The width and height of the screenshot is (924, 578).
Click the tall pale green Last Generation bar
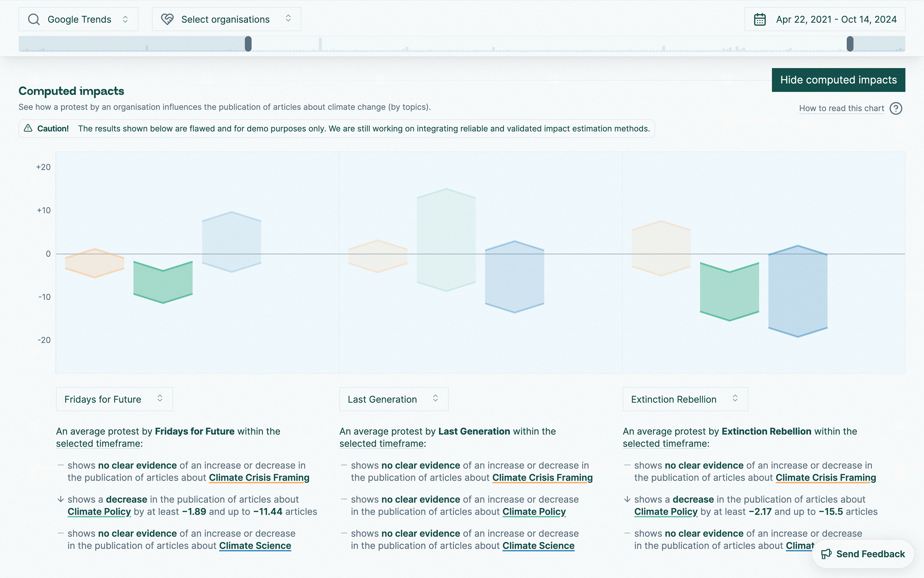[446, 240]
